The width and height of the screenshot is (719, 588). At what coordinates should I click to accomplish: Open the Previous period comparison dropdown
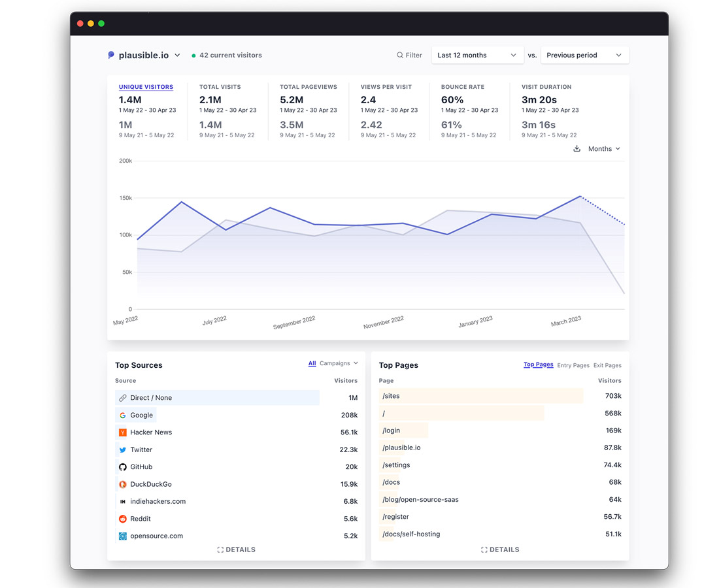coord(584,56)
